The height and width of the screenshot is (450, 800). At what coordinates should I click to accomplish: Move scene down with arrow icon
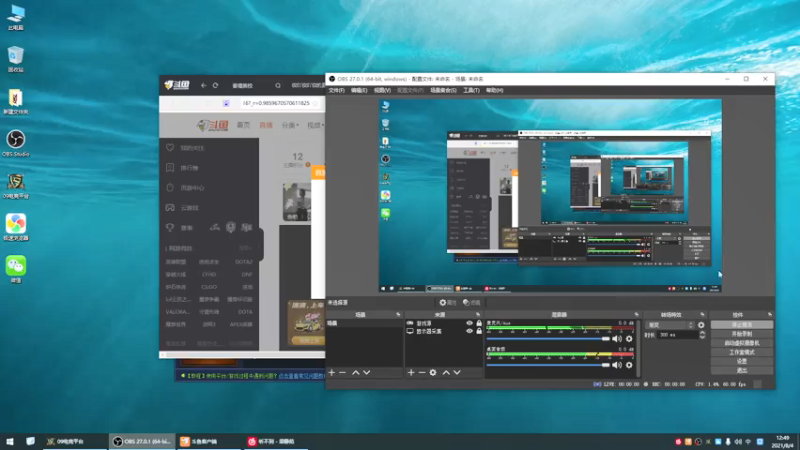(366, 372)
